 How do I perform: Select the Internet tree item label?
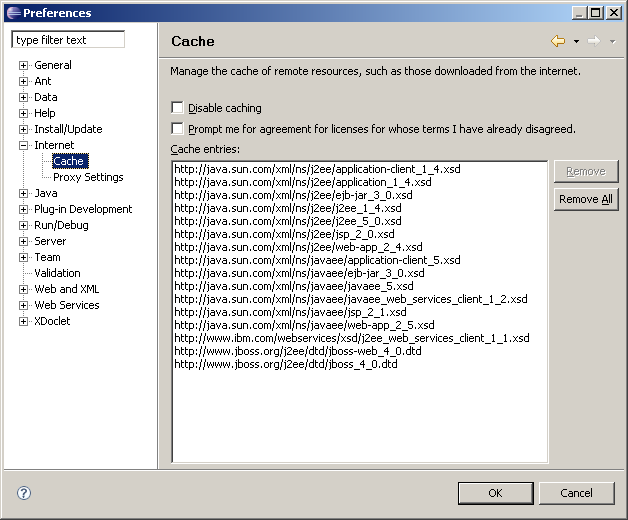(54, 145)
